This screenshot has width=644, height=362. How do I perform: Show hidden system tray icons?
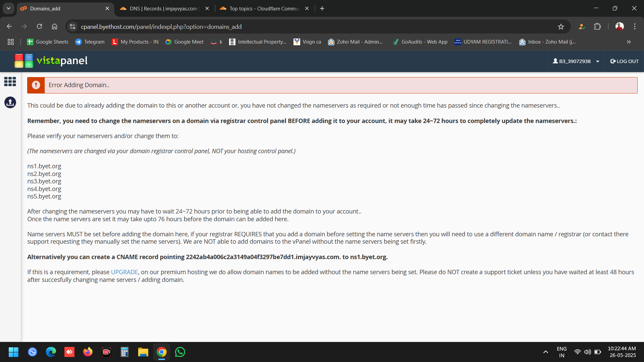[546, 352]
